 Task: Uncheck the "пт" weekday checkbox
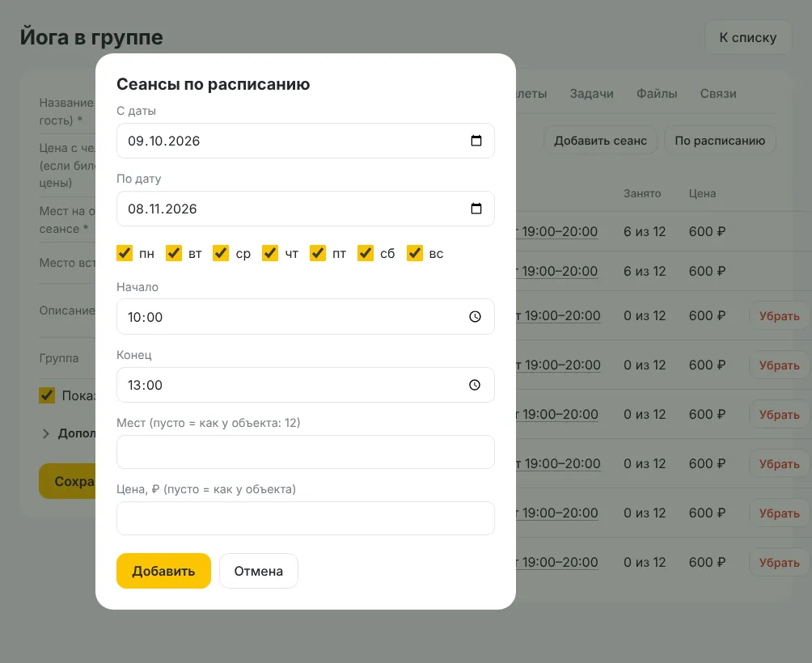click(x=318, y=253)
